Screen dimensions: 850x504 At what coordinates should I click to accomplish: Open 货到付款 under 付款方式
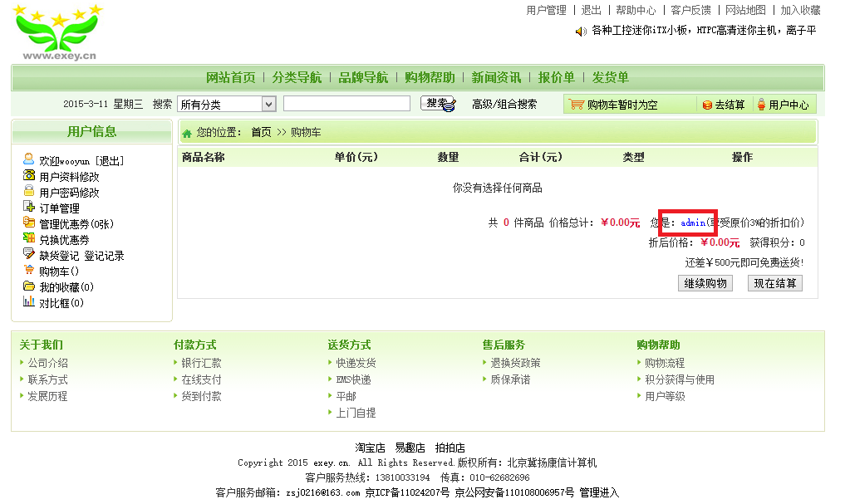(x=201, y=396)
